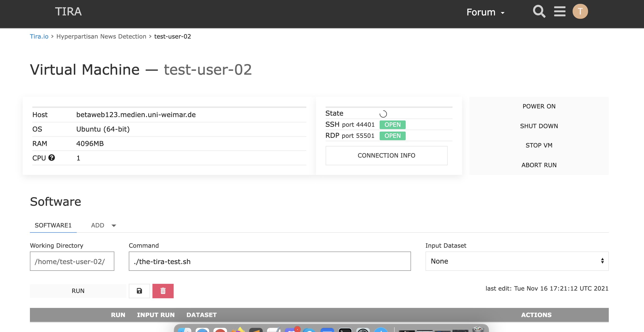Viewport: 644px width, 332px height.
Task: Click the CONNECTION INFO button
Action: pyautogui.click(x=386, y=155)
